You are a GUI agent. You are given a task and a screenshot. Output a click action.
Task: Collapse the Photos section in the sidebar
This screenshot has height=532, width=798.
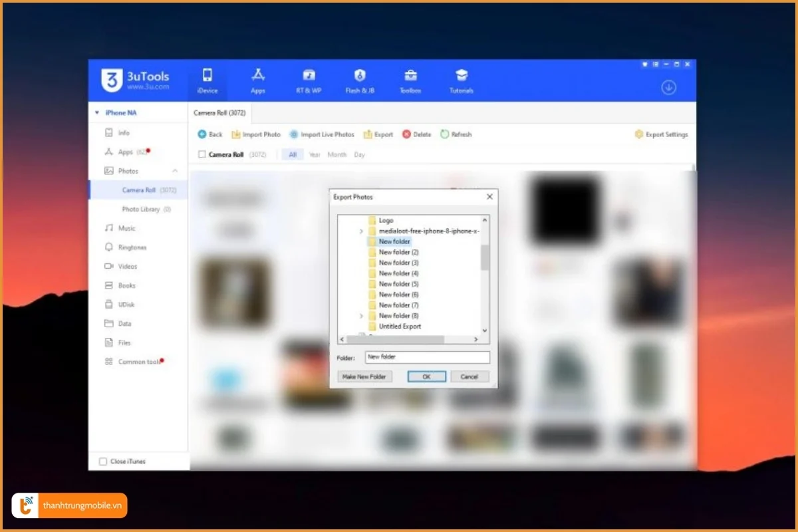[x=176, y=170]
